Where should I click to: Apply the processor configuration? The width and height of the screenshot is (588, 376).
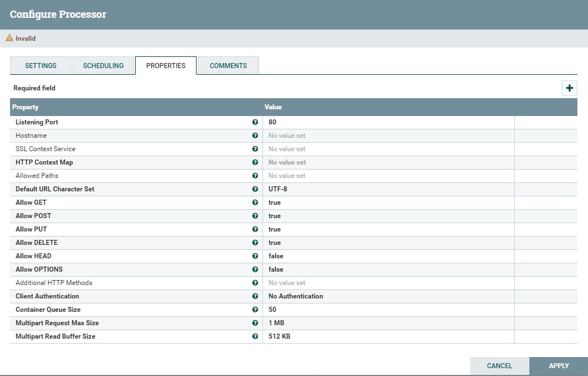click(x=559, y=366)
